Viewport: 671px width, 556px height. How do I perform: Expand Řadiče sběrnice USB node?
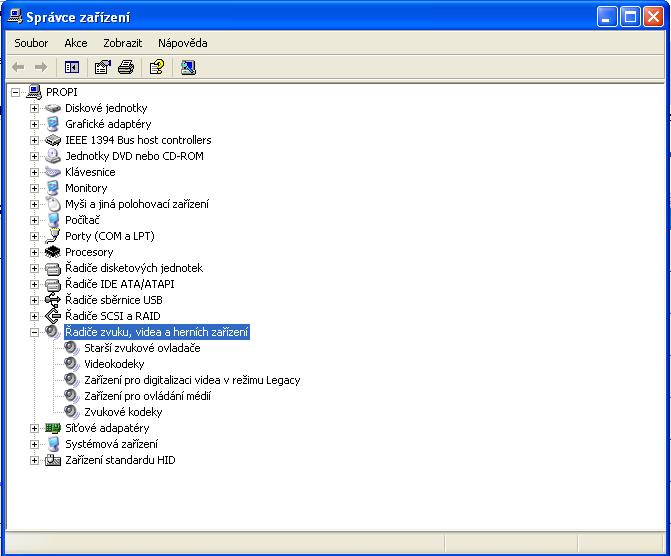click(x=34, y=300)
